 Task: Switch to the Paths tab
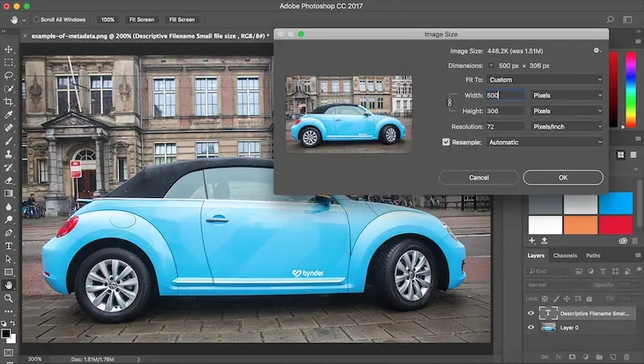[x=593, y=256]
